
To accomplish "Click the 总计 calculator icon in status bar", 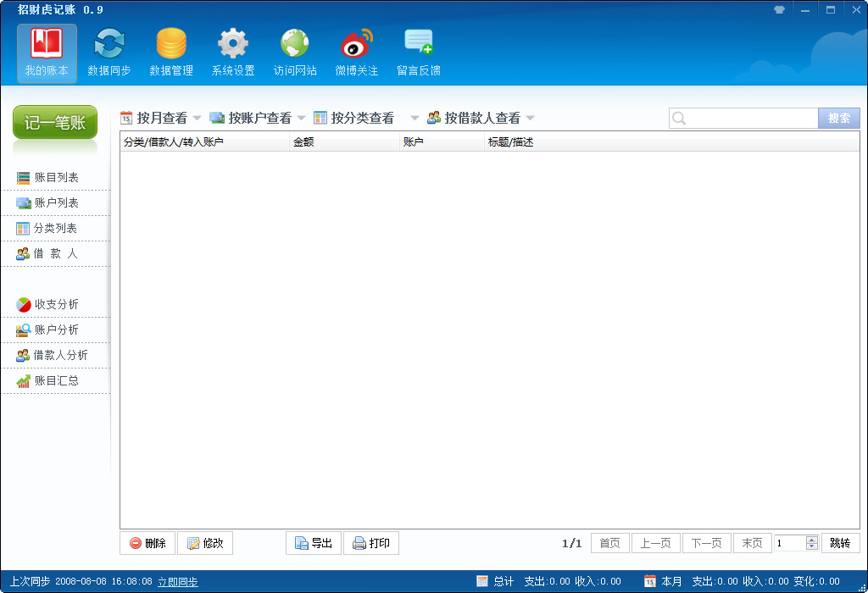I will tap(482, 581).
